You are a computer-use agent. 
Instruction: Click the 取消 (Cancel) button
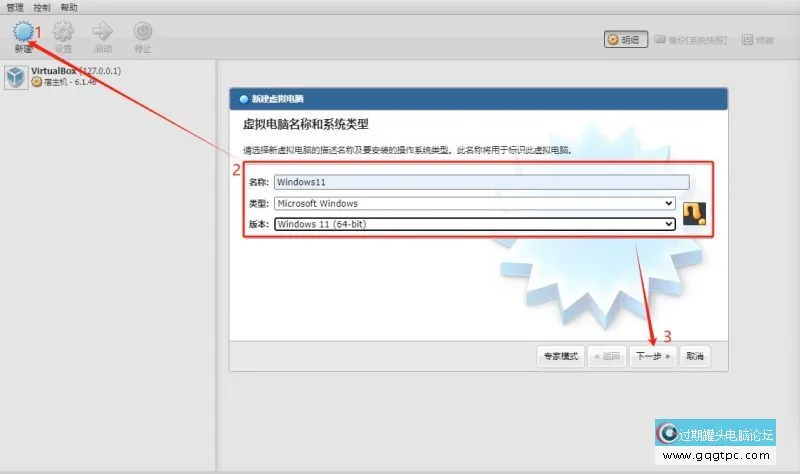pyautogui.click(x=697, y=355)
